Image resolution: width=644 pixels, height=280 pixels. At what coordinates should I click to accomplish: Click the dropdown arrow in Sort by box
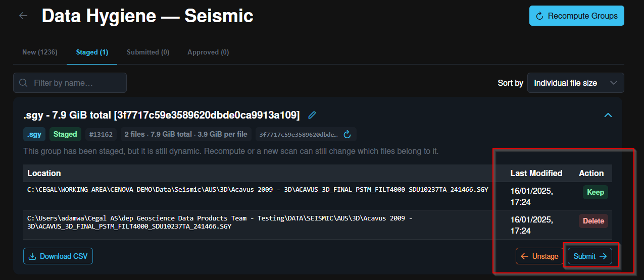click(614, 83)
